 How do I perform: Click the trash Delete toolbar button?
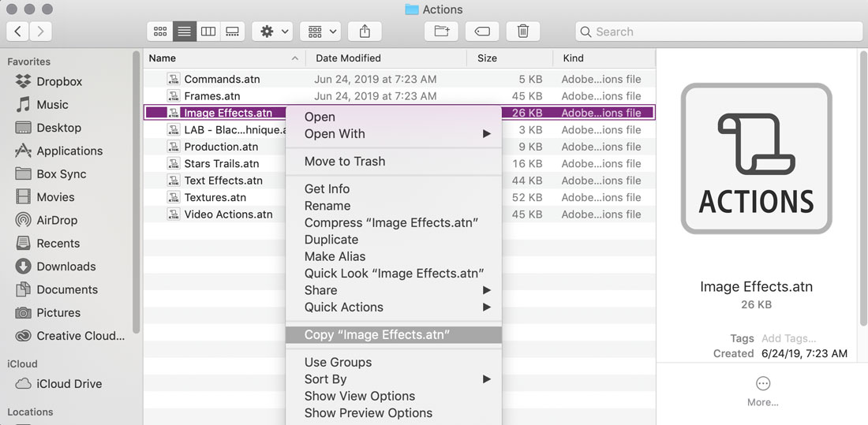(522, 32)
